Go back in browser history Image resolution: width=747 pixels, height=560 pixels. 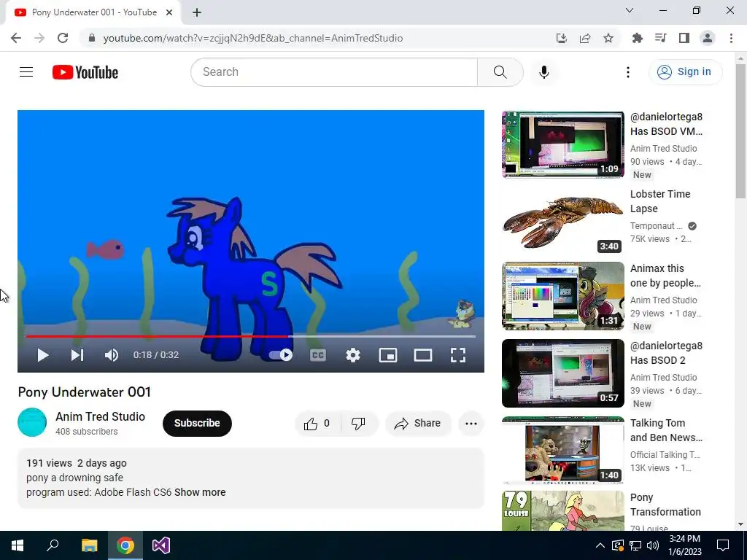click(16, 38)
